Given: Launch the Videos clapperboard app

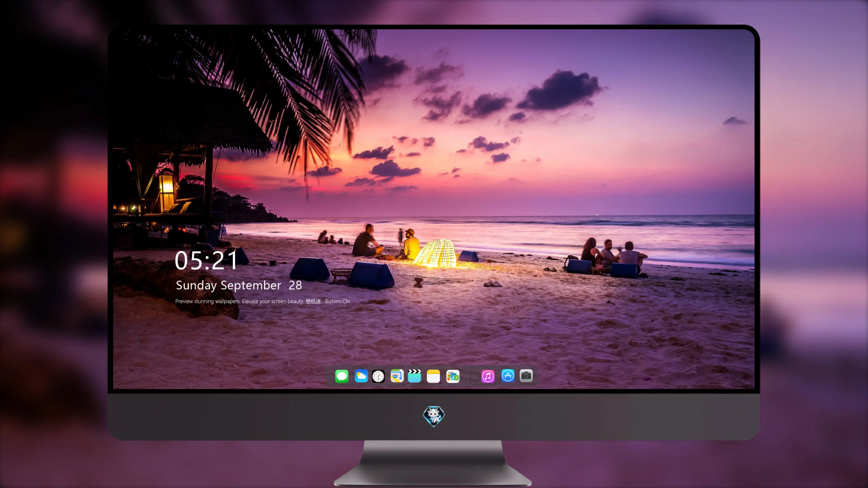Looking at the screenshot, I should 415,376.
